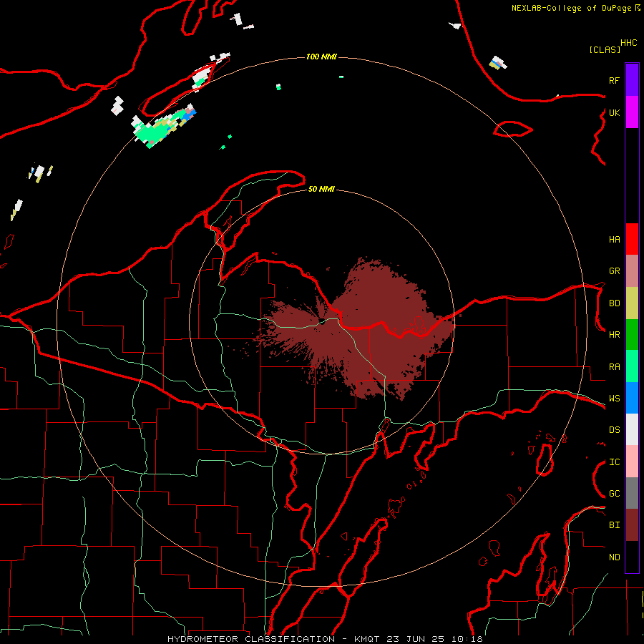Select the GR pink-brown legend swatch
Image resolution: width=644 pixels, height=644 pixels.
click(632, 271)
